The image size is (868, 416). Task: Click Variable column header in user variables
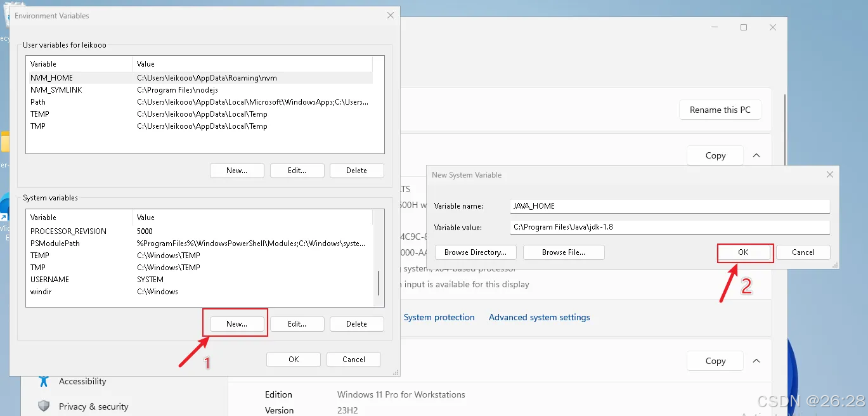tap(79, 64)
